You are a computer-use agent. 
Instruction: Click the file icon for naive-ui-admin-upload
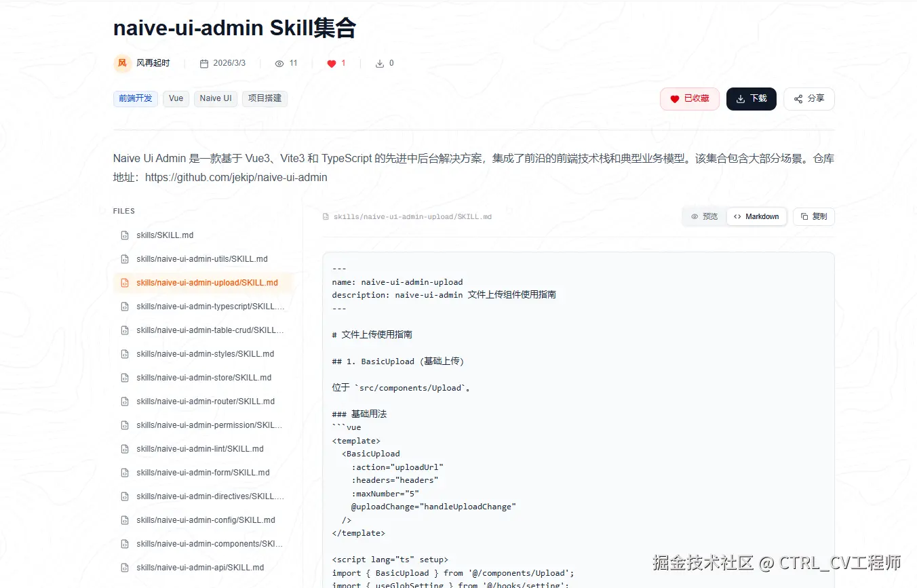125,283
